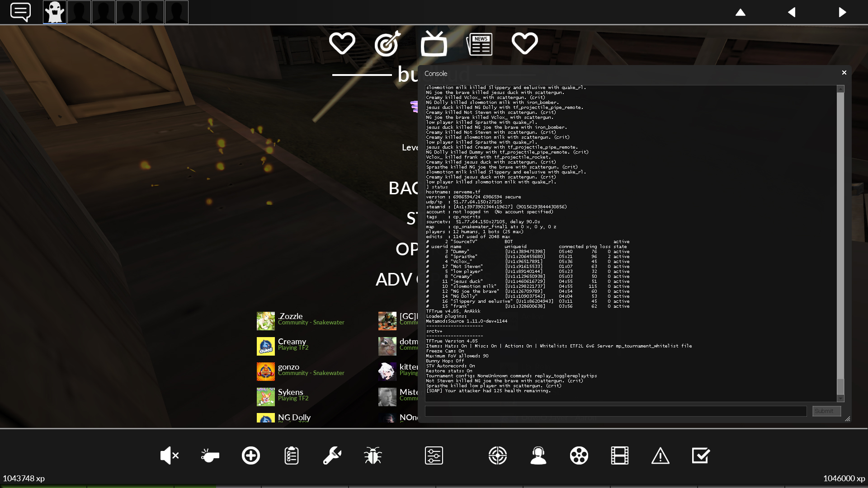This screenshot has width=868, height=488.
Task: Click the first heart icon
Action: click(x=342, y=44)
